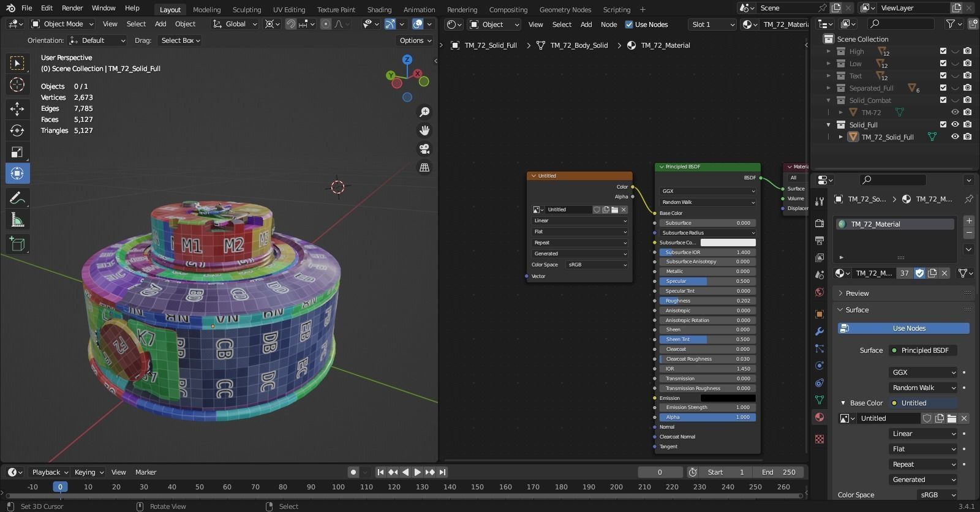Toggle snapping magnet in viewport header

[x=291, y=24]
